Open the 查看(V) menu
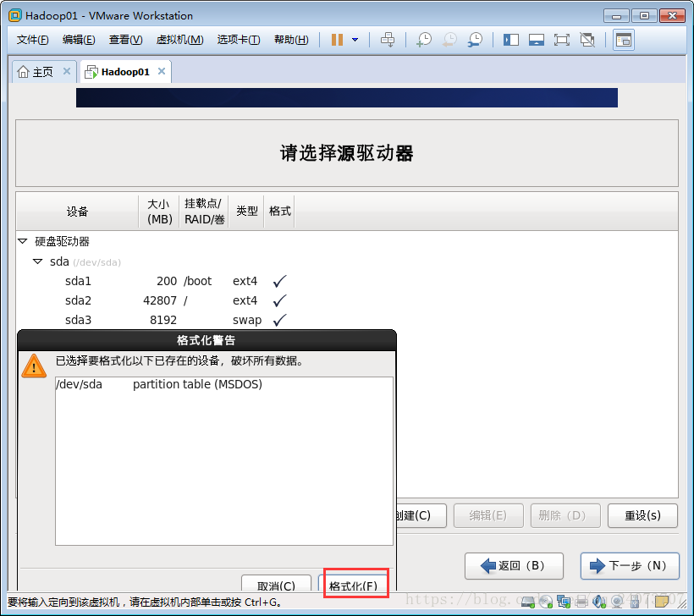 pos(126,40)
